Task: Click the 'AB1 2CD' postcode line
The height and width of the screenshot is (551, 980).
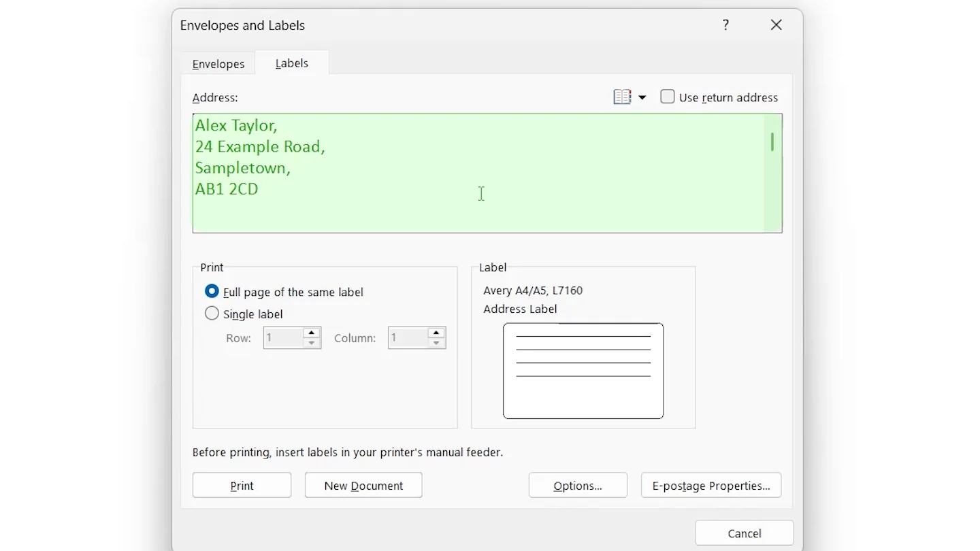Action: (x=227, y=189)
